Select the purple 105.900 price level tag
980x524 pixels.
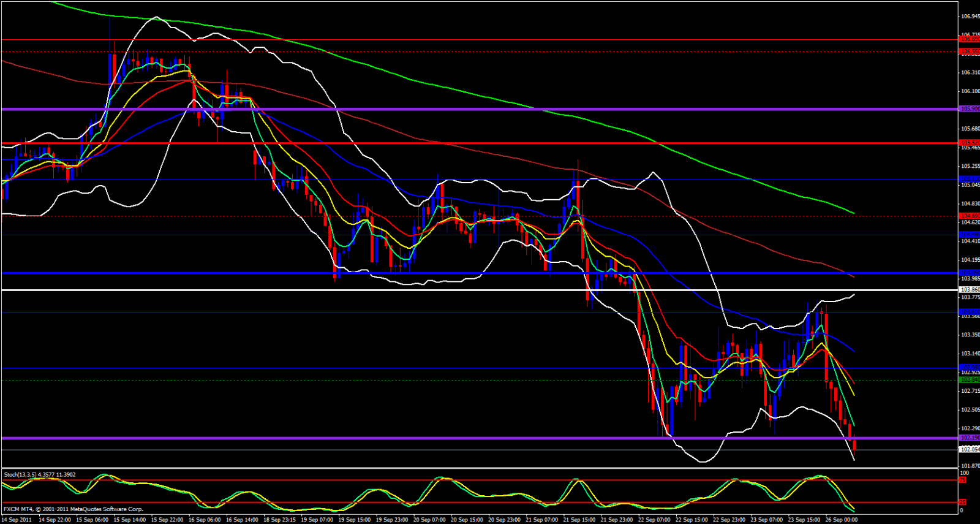969,109
